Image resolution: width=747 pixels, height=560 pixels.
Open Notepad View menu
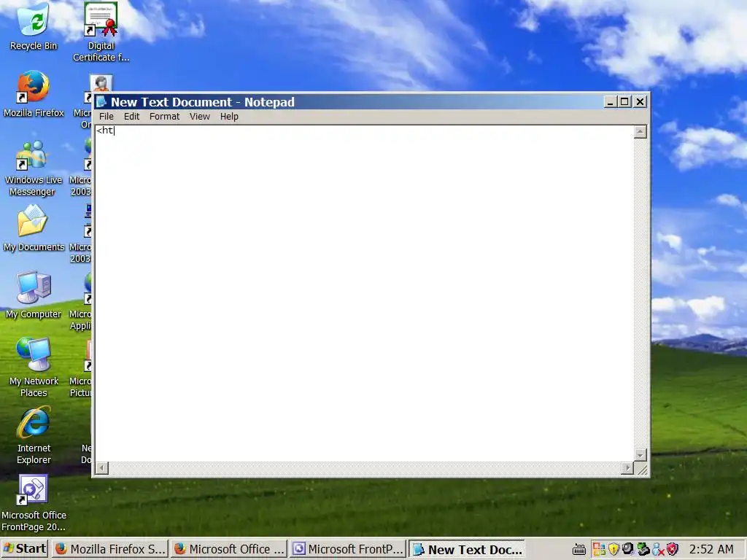point(200,117)
